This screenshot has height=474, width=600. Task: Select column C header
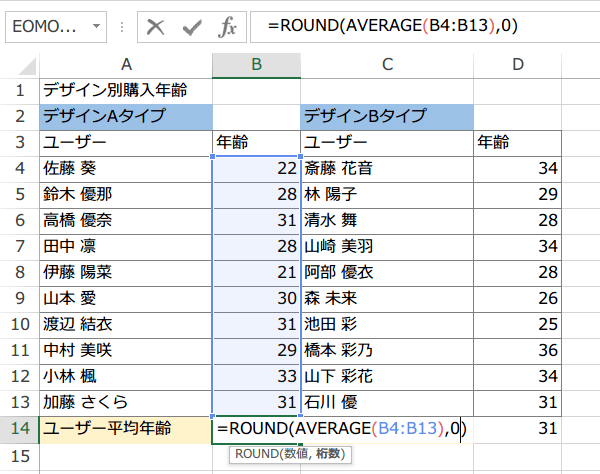click(387, 65)
